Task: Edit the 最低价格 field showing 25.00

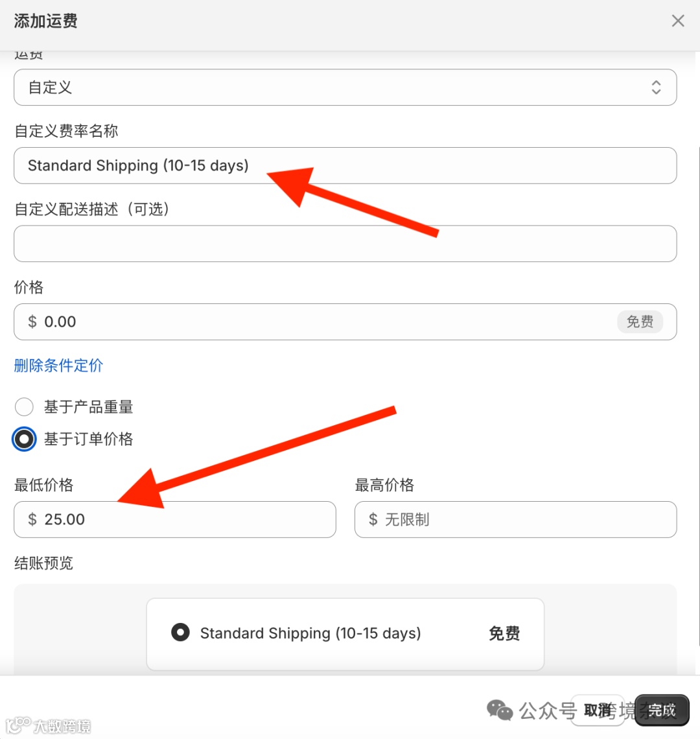Action: coord(175,519)
